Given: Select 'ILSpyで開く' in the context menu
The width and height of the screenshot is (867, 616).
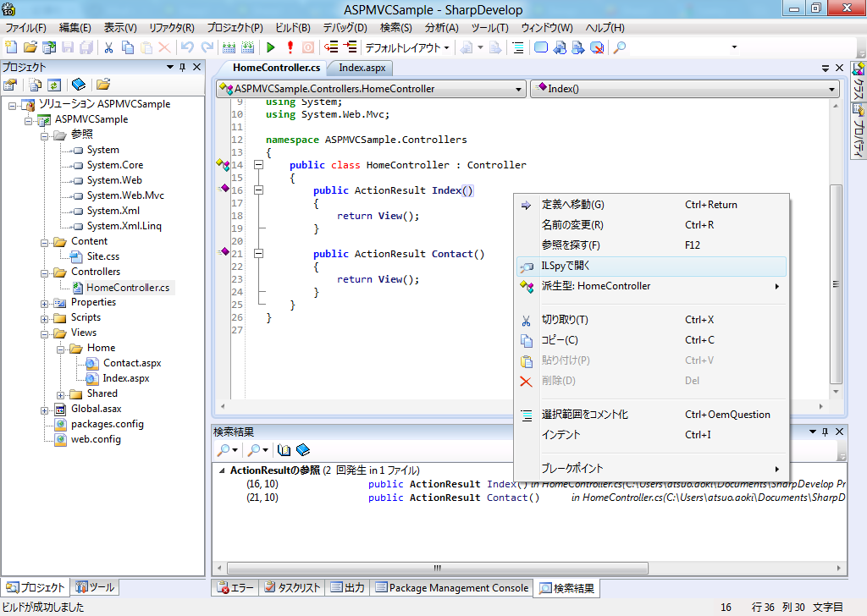Looking at the screenshot, I should (651, 267).
